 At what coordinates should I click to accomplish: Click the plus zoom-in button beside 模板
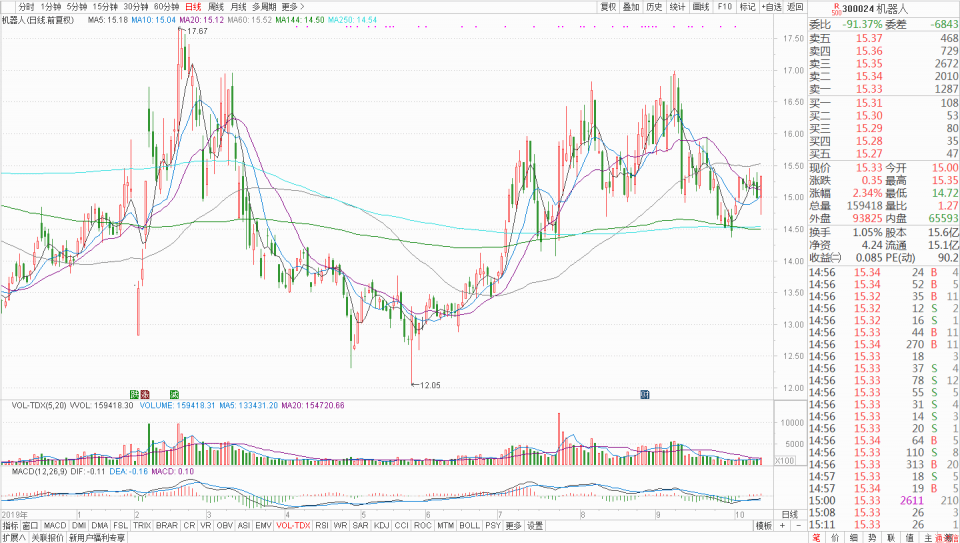[x=782, y=525]
